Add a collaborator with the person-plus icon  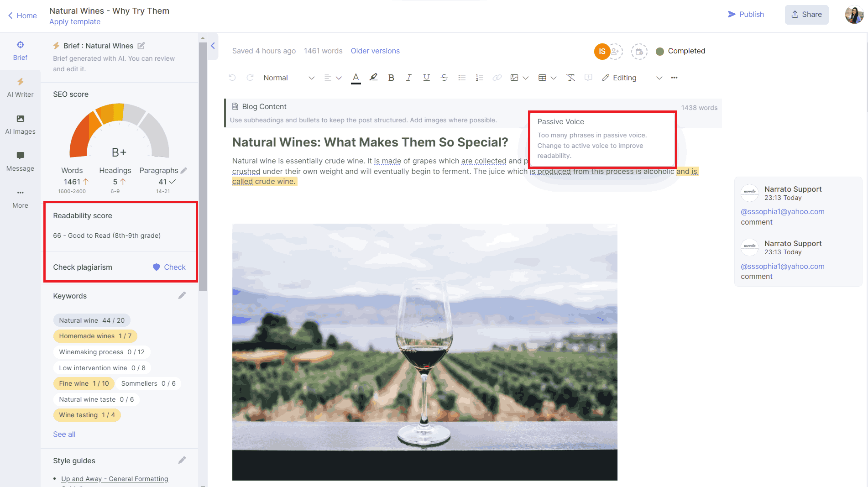click(615, 51)
